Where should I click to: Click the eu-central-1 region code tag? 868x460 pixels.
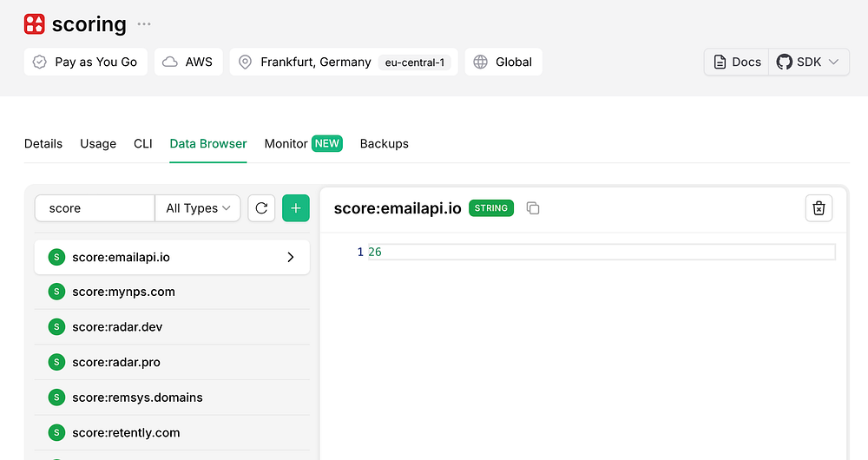(415, 62)
